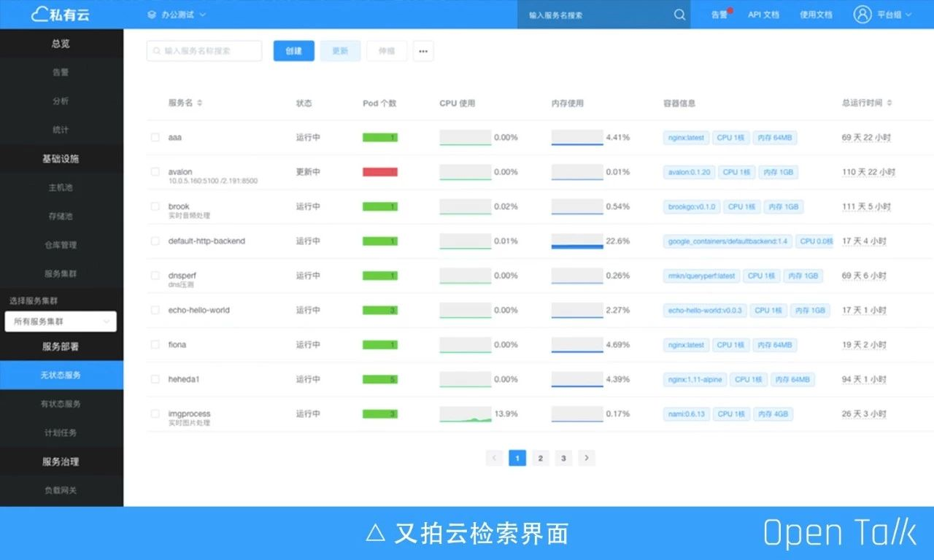Go to page 3

(563, 458)
